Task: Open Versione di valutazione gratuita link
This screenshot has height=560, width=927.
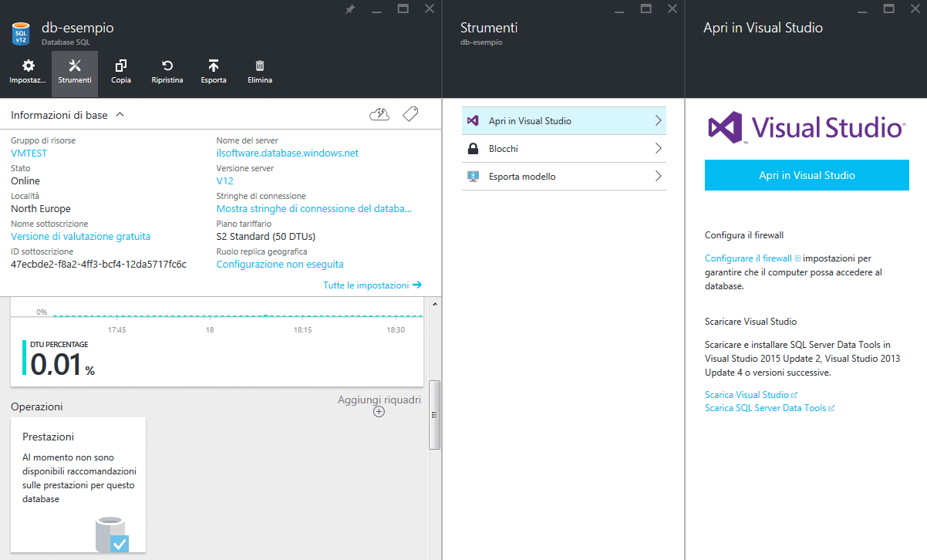Action: click(80, 236)
